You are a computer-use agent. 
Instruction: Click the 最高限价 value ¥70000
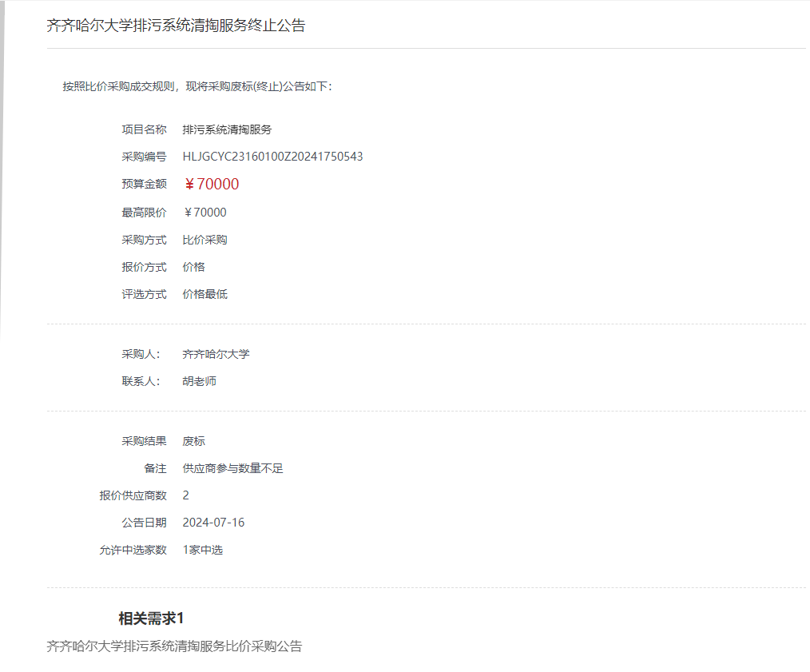click(x=205, y=213)
